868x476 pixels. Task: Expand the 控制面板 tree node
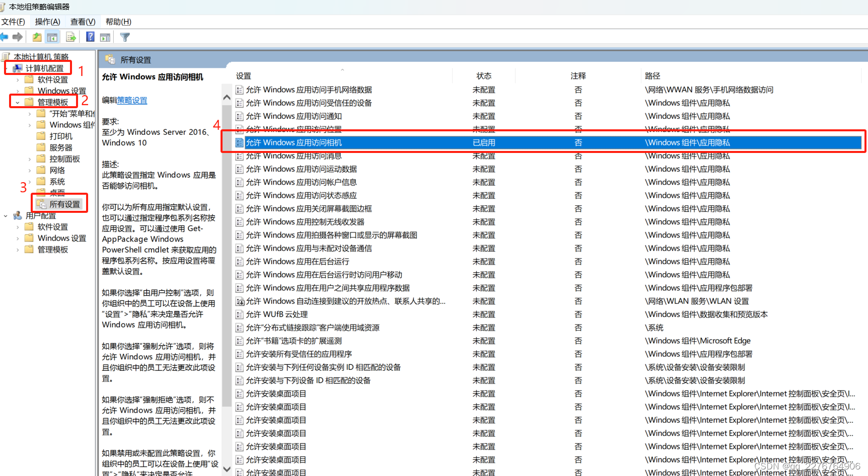(30, 159)
